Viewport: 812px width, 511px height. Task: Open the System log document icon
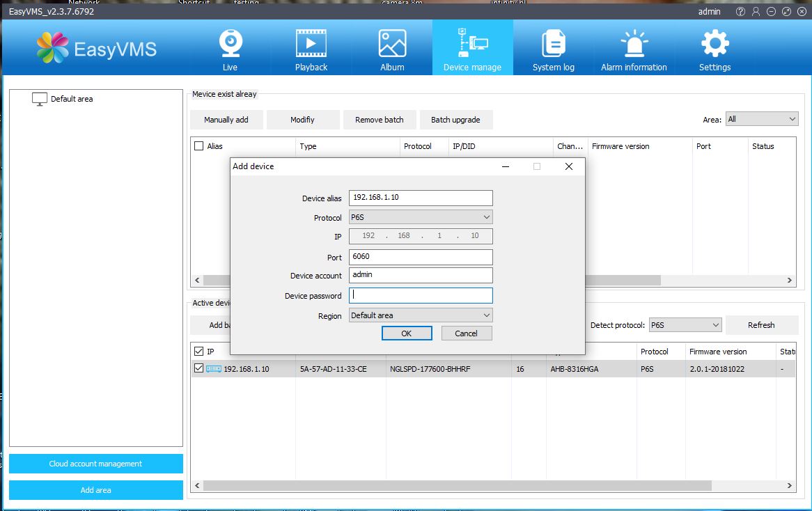(553, 43)
